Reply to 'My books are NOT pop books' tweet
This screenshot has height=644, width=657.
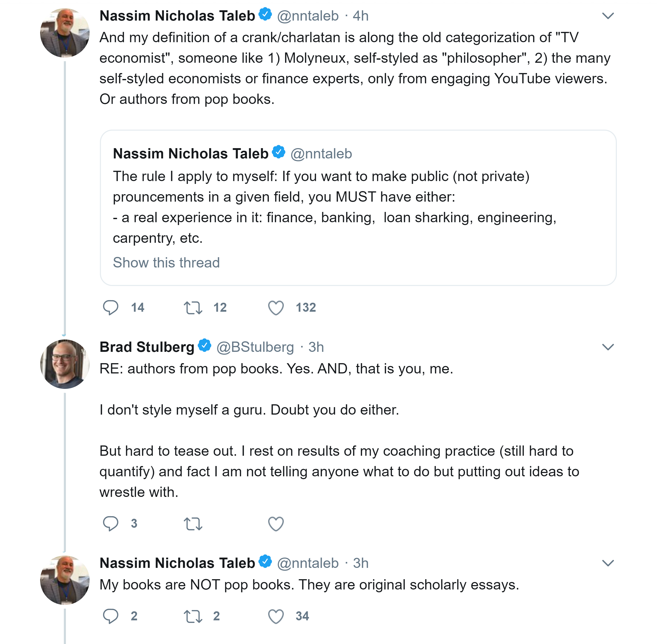coord(110,616)
